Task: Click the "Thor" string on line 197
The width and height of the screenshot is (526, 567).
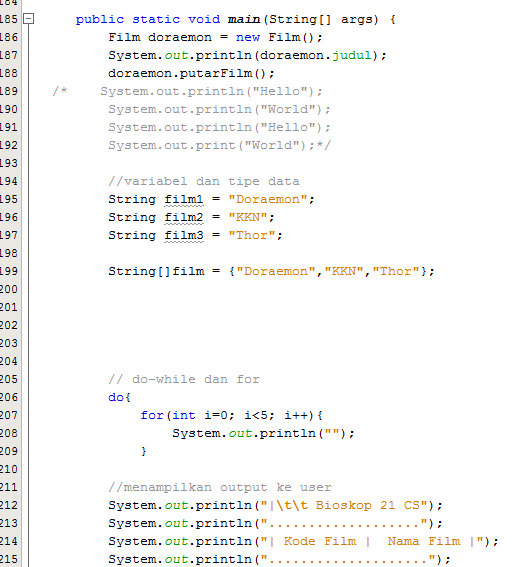Action: point(252,235)
